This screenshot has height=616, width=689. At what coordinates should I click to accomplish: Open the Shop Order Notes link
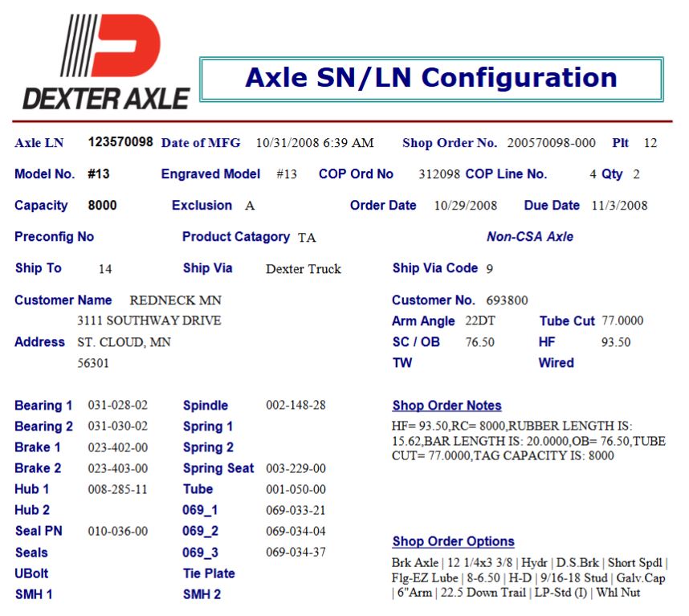tap(446, 406)
